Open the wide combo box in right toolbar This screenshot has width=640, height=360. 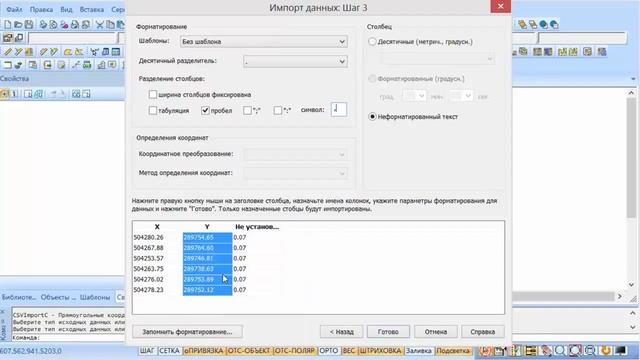[582, 38]
